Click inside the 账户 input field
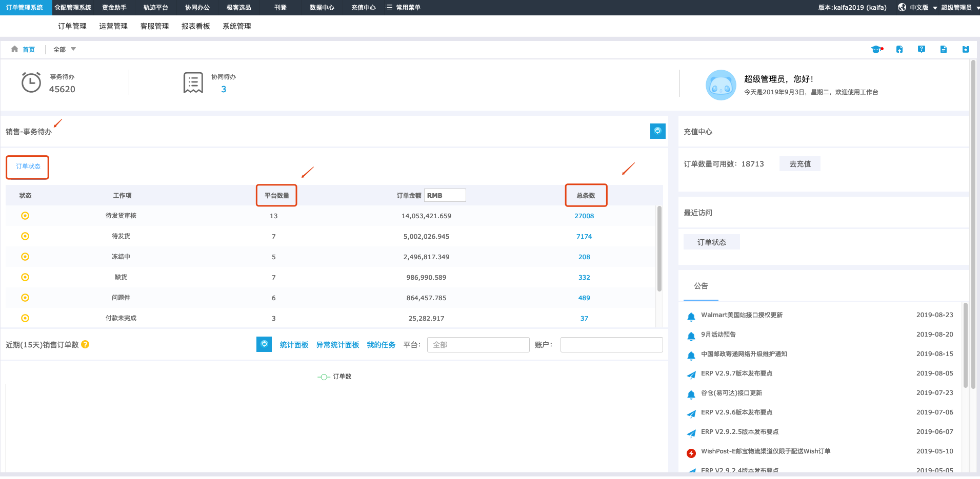Viewport: 980px width, 479px height. 610,344
